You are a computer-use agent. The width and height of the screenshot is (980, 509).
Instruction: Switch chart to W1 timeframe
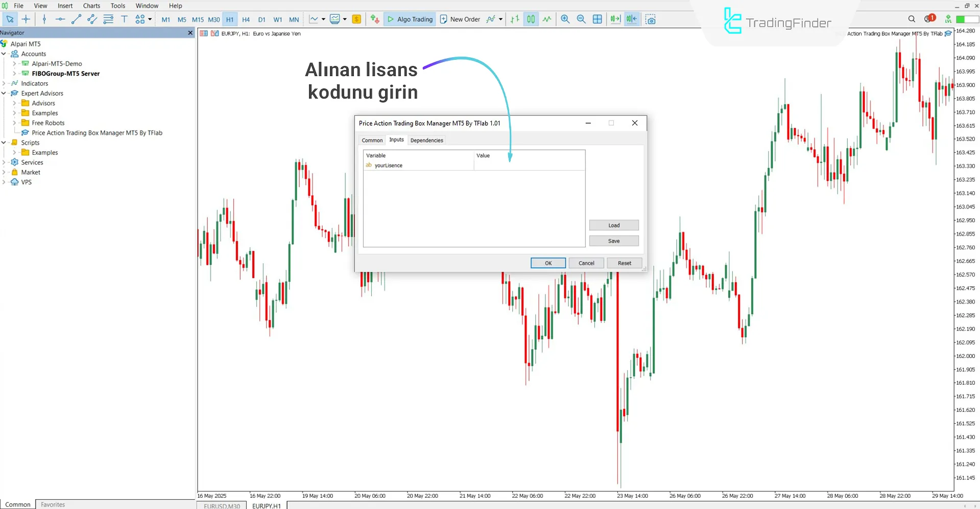[278, 19]
